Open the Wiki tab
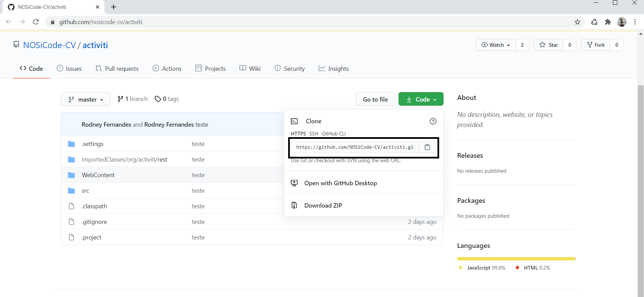 pos(250,68)
